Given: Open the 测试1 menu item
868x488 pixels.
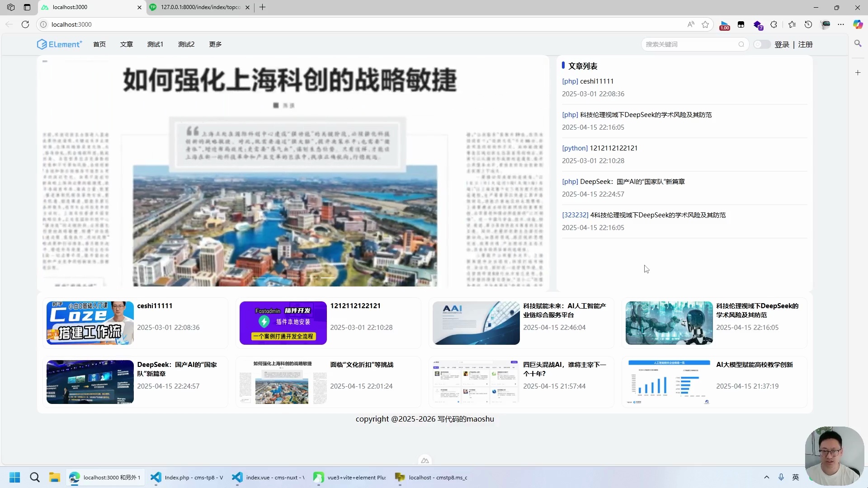Looking at the screenshot, I should (x=155, y=44).
